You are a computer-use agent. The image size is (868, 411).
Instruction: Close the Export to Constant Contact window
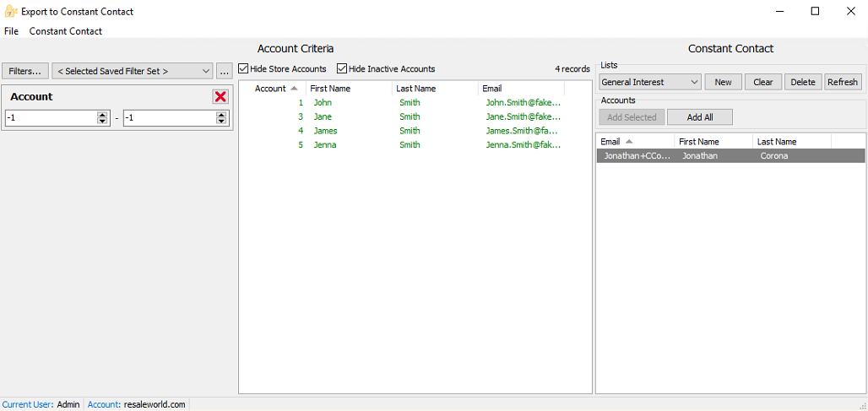pyautogui.click(x=851, y=11)
